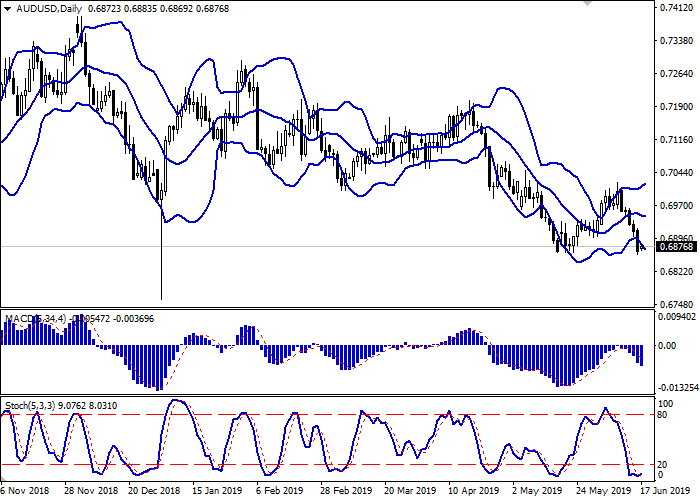Click the 24 May 2019 date label
Viewport: 700px width, 500px height.
point(600,491)
